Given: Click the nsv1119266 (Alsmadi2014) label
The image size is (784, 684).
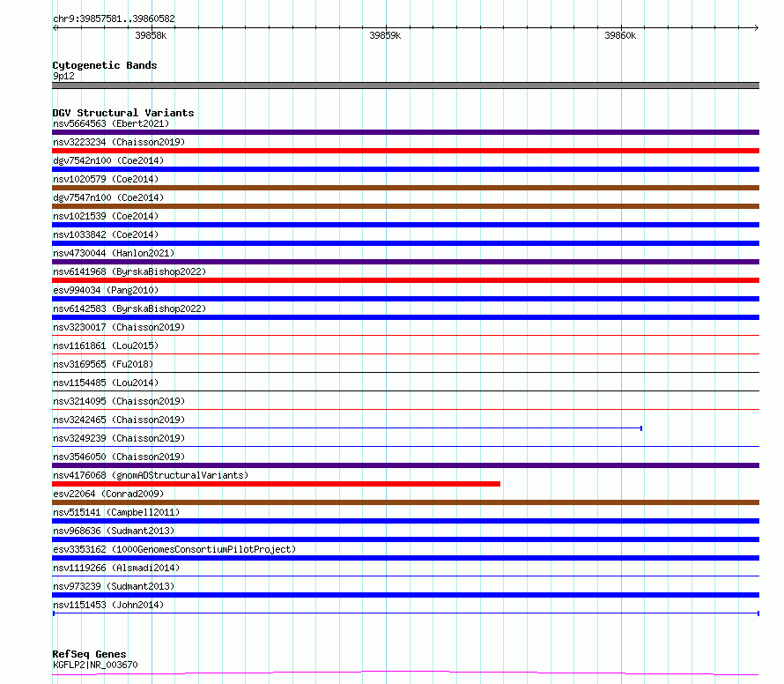Looking at the screenshot, I should 116,568.
